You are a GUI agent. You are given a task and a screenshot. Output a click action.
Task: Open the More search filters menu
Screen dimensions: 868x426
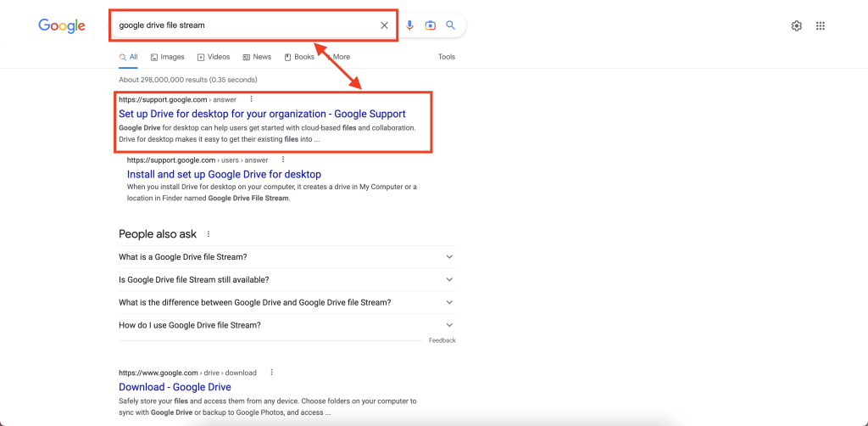(x=337, y=57)
